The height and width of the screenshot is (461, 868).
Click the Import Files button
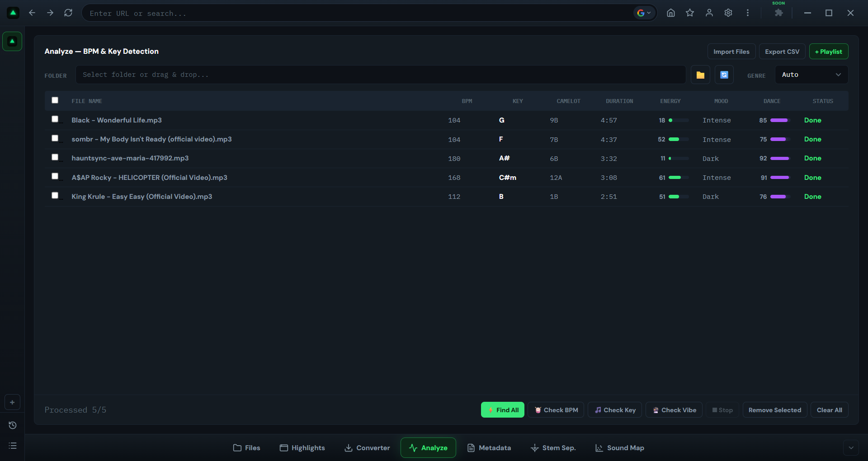(731, 52)
